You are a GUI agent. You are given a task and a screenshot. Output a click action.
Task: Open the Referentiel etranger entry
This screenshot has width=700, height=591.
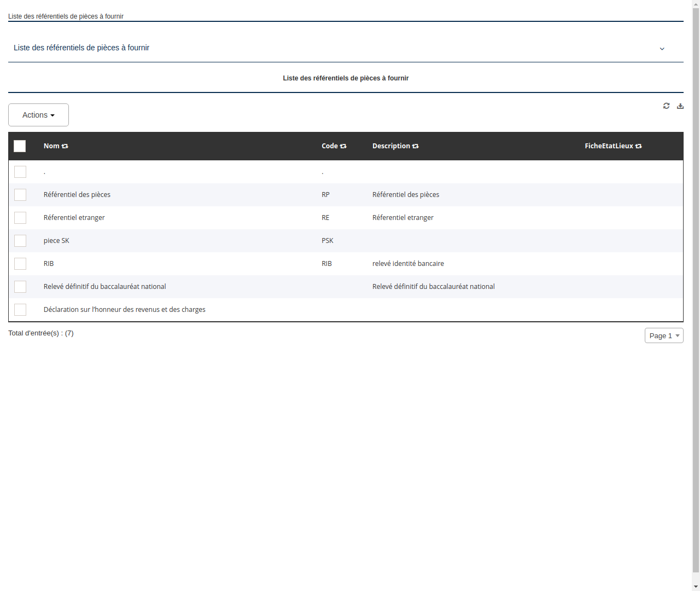(74, 217)
